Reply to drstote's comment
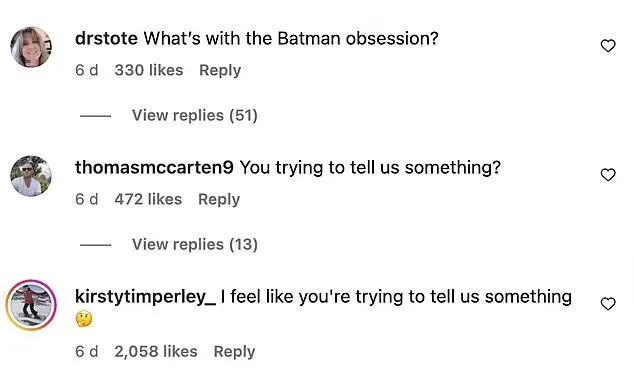This screenshot has width=634, height=380. click(x=220, y=71)
